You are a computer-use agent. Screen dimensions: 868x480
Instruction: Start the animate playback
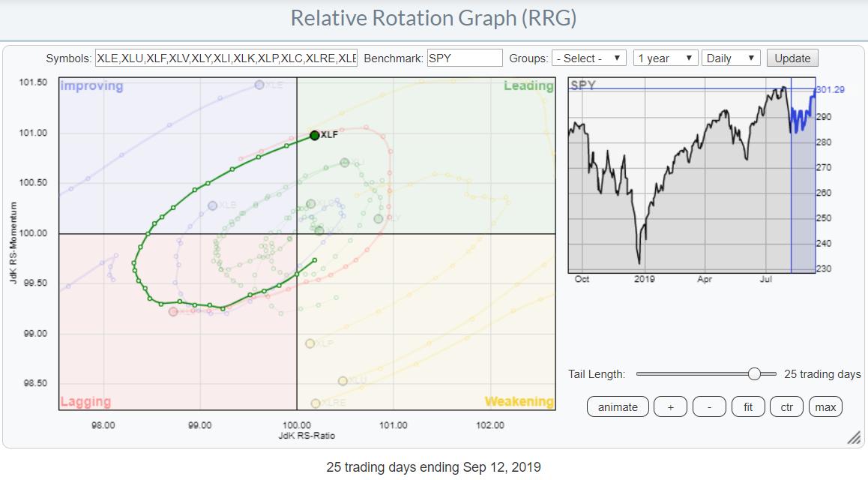[618, 407]
